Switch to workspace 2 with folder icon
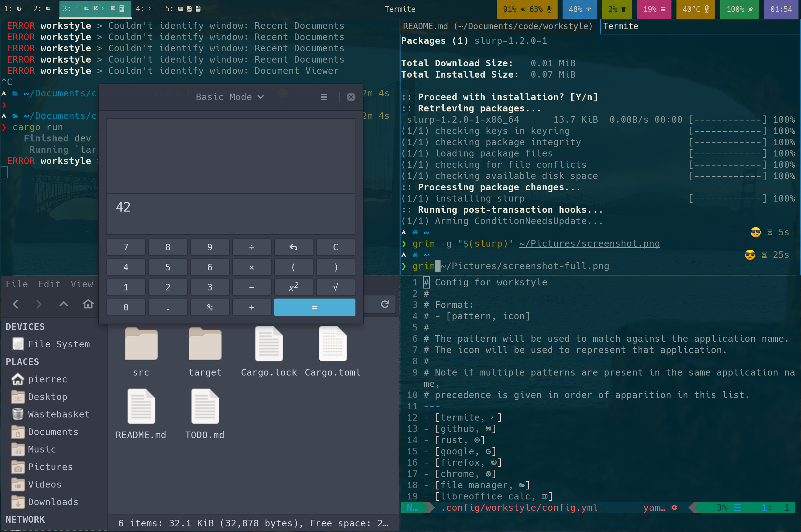The height and width of the screenshot is (532, 801). point(42,9)
